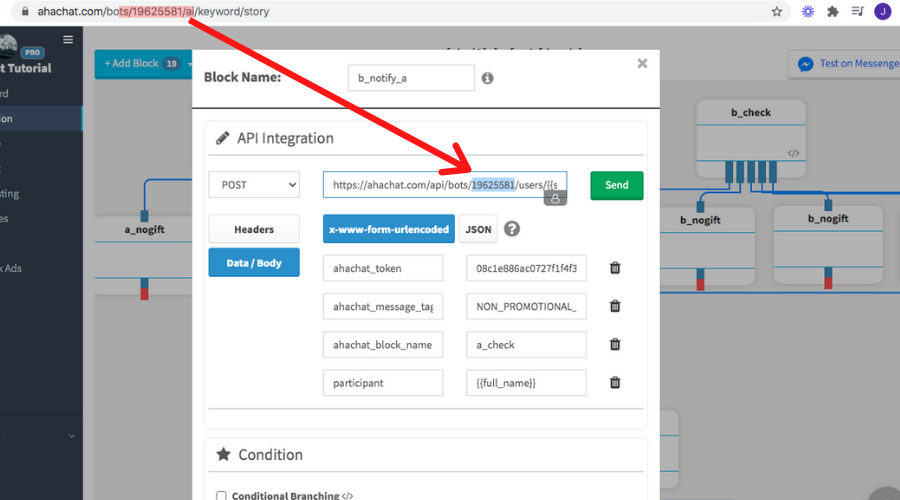The height and width of the screenshot is (500, 900).
Task: Edit the token value 08c1e886ac0727f1f4f3
Action: pos(526,268)
